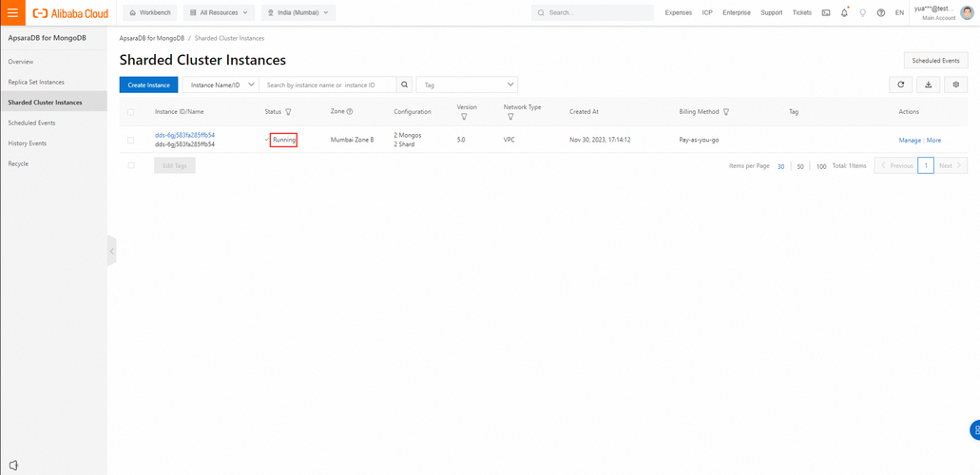Set items per page to 100

[821, 166]
